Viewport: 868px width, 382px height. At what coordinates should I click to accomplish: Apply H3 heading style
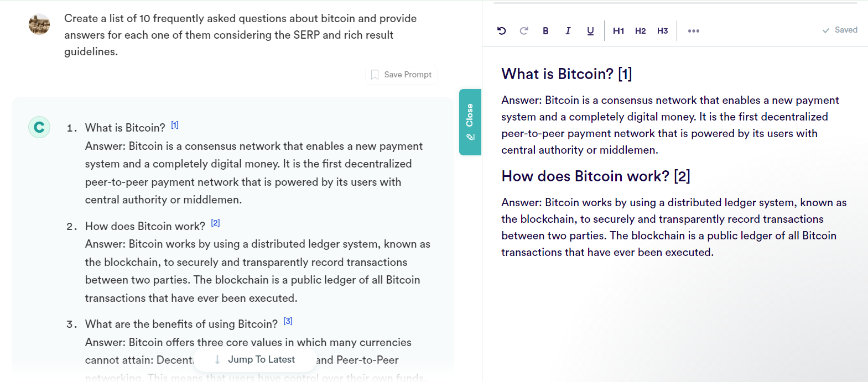pyautogui.click(x=663, y=30)
